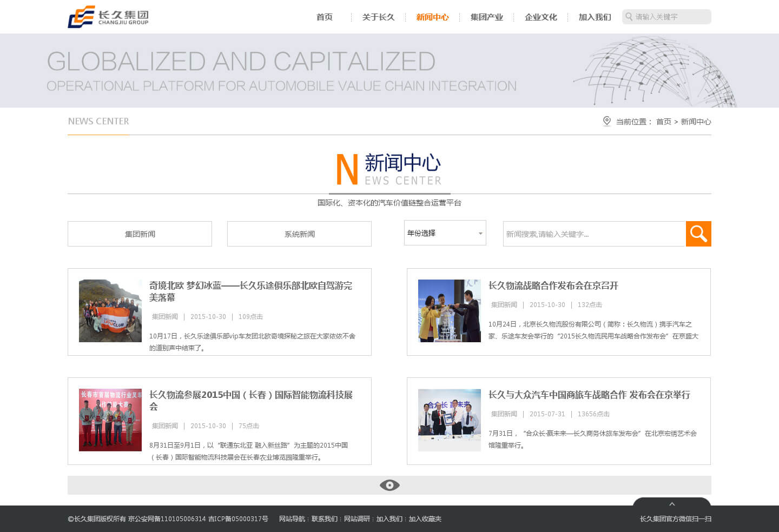This screenshot has width=779, height=532.
Task: Select the 系统新闻 category tab
Action: [299, 234]
